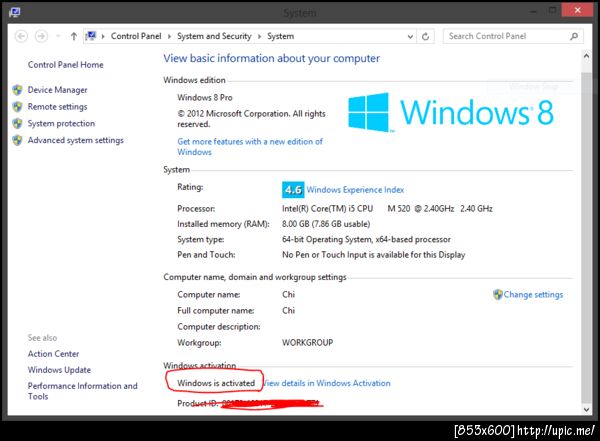Expand the chevron after System and Security
This screenshot has width=600, height=441.
click(x=259, y=37)
